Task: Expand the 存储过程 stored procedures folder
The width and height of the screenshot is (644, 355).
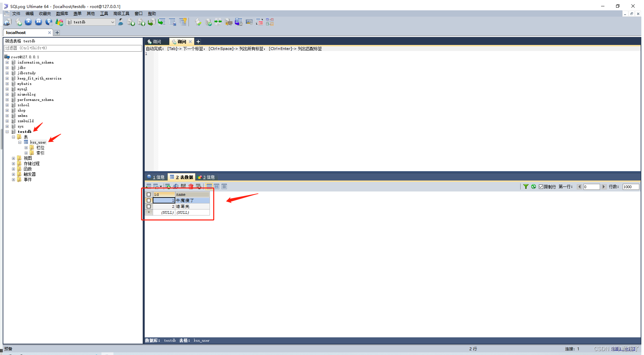Action: click(13, 164)
